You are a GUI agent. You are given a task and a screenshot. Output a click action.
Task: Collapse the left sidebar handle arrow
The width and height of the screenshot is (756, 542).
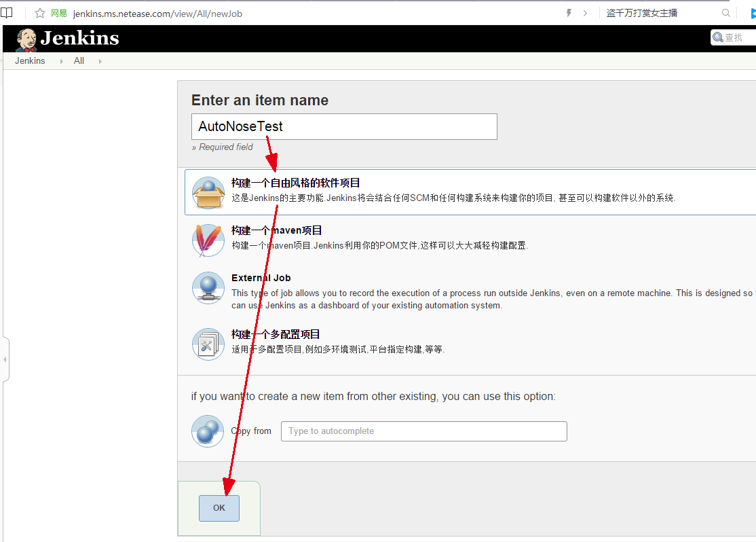5,359
